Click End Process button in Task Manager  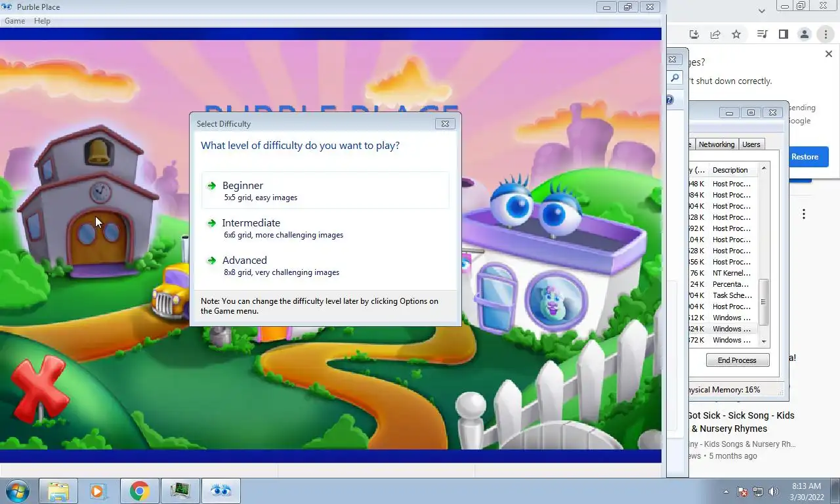(737, 360)
